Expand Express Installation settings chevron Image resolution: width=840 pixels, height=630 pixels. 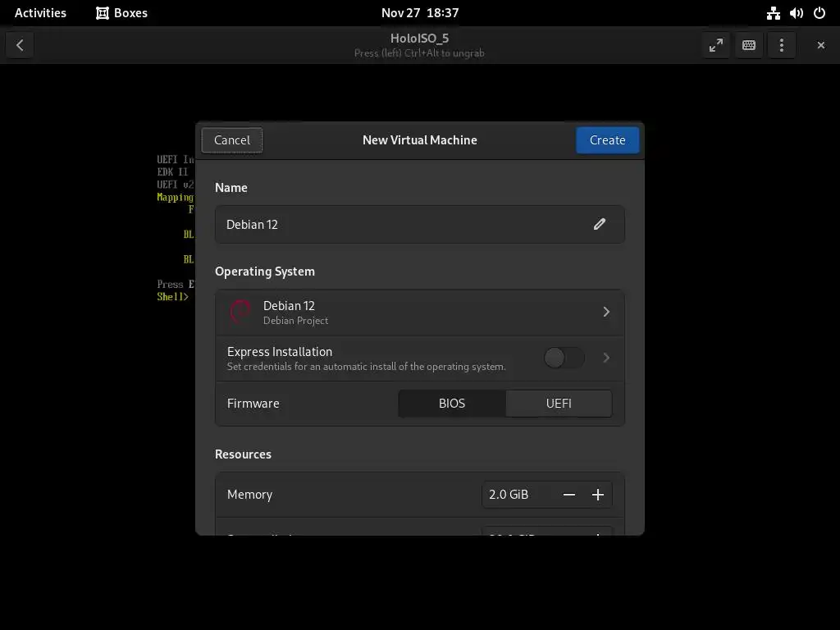coord(606,358)
